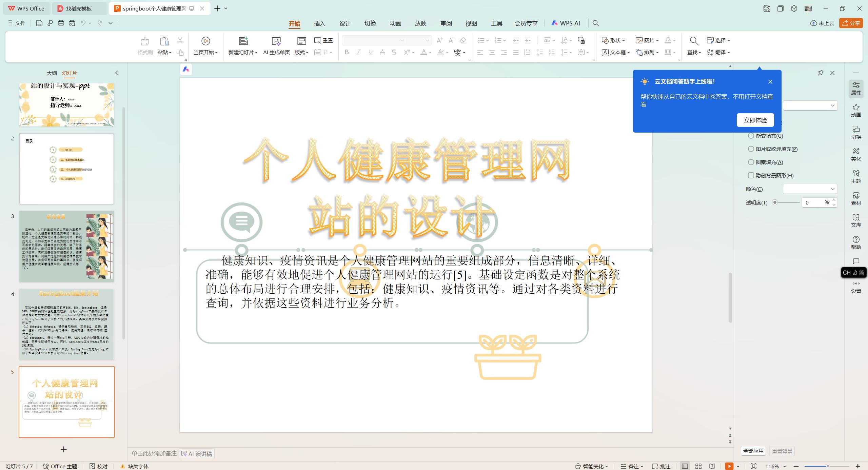Select the AI 生成单页 tool

276,45
